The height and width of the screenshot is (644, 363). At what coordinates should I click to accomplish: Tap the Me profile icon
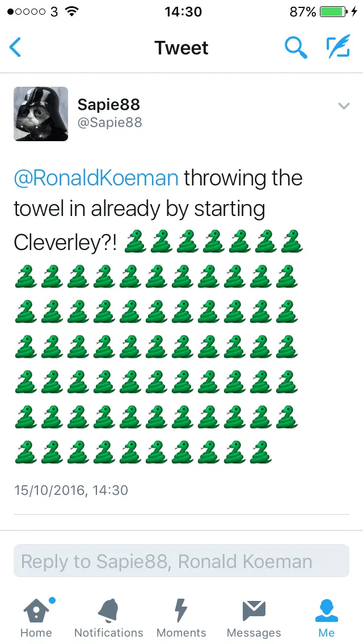[327, 611]
